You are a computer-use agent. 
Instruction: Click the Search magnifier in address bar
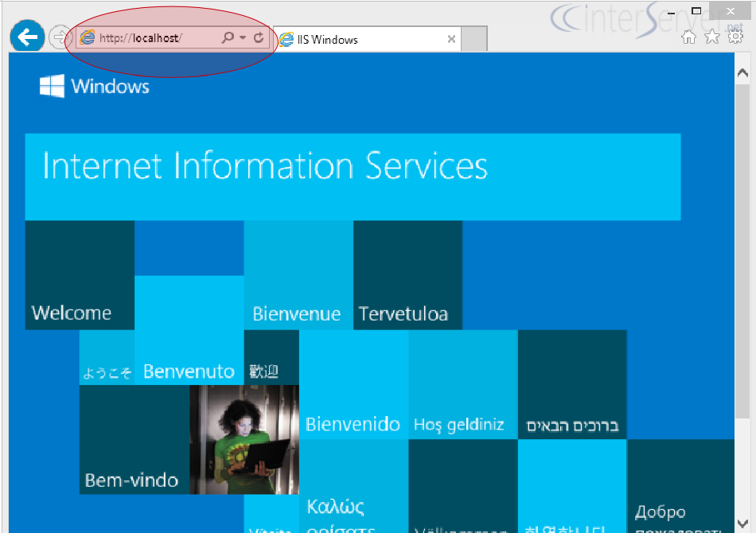coord(227,37)
